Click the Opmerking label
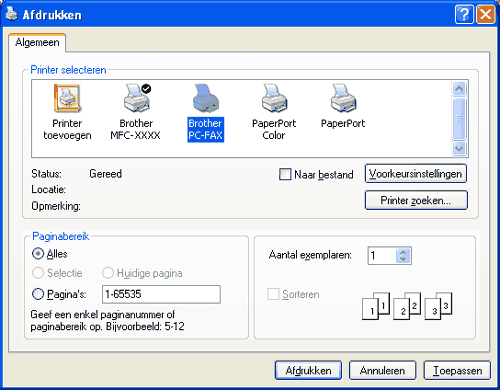The height and width of the screenshot is (390, 500). [x=56, y=206]
